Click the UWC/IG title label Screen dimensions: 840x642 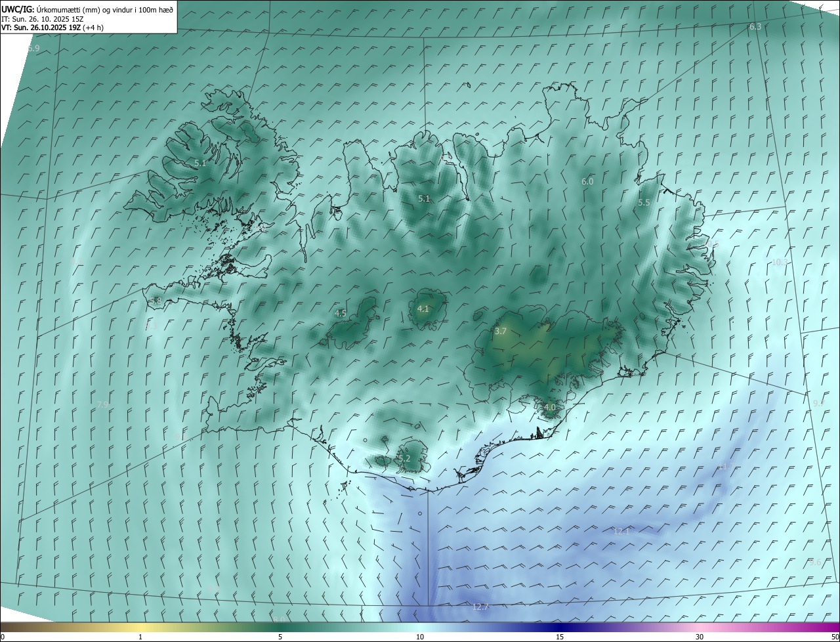[x=18, y=10]
